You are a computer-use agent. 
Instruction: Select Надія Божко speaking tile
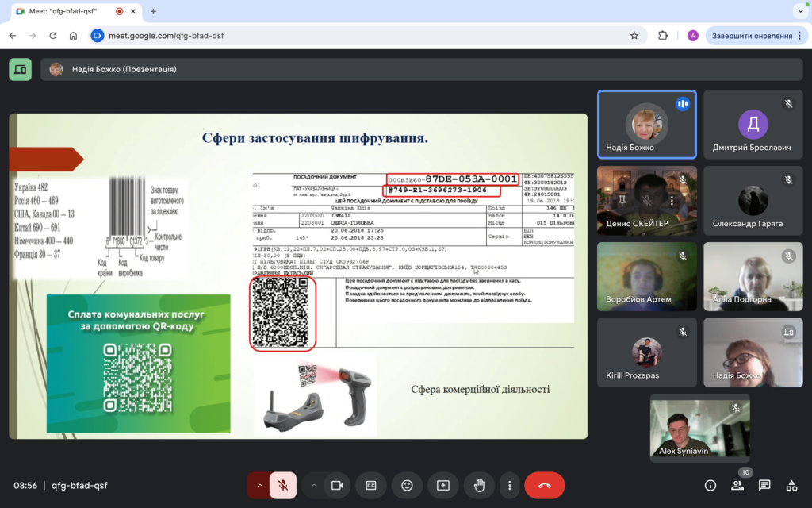647,125
